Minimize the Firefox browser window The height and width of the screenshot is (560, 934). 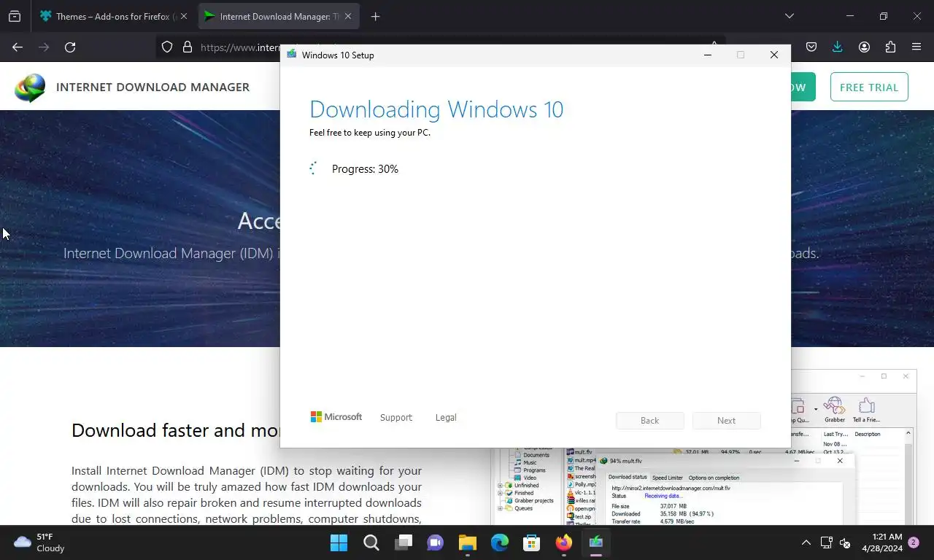tap(849, 16)
